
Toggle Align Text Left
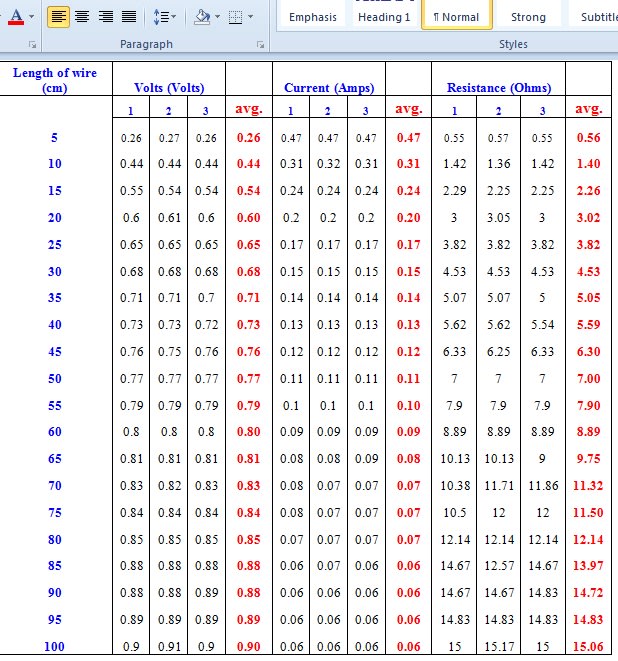(59, 17)
